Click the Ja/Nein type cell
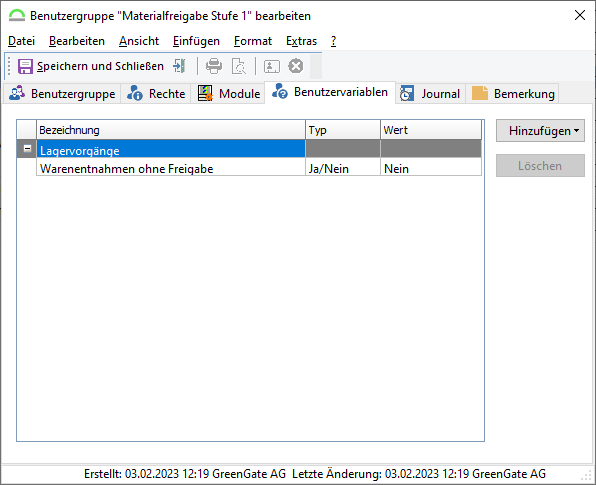The image size is (596, 485). (x=342, y=168)
